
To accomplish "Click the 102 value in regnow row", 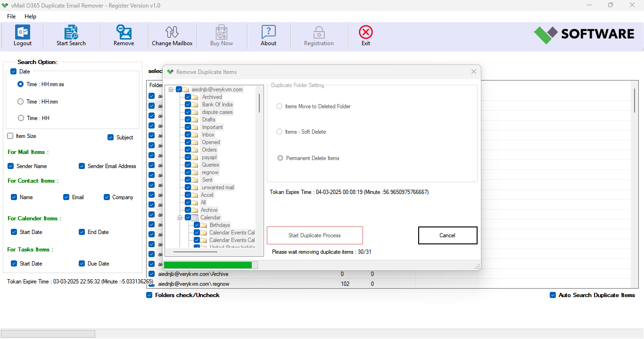I will [x=345, y=284].
